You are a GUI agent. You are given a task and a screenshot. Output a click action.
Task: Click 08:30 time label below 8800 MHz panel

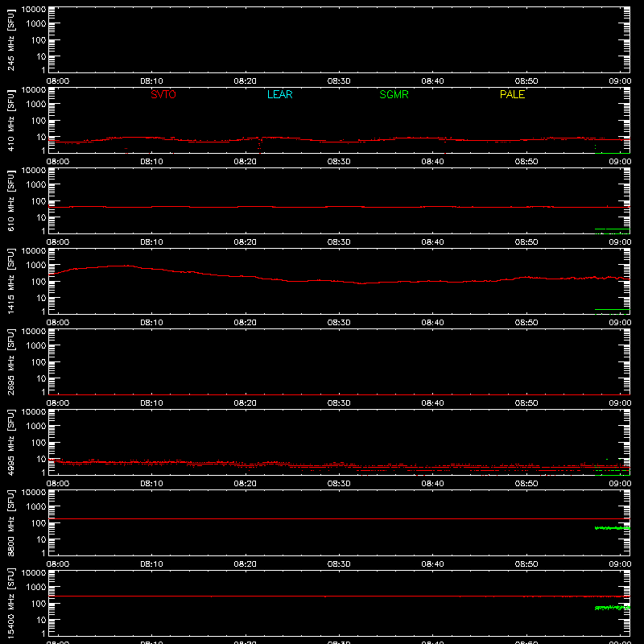[339, 564]
